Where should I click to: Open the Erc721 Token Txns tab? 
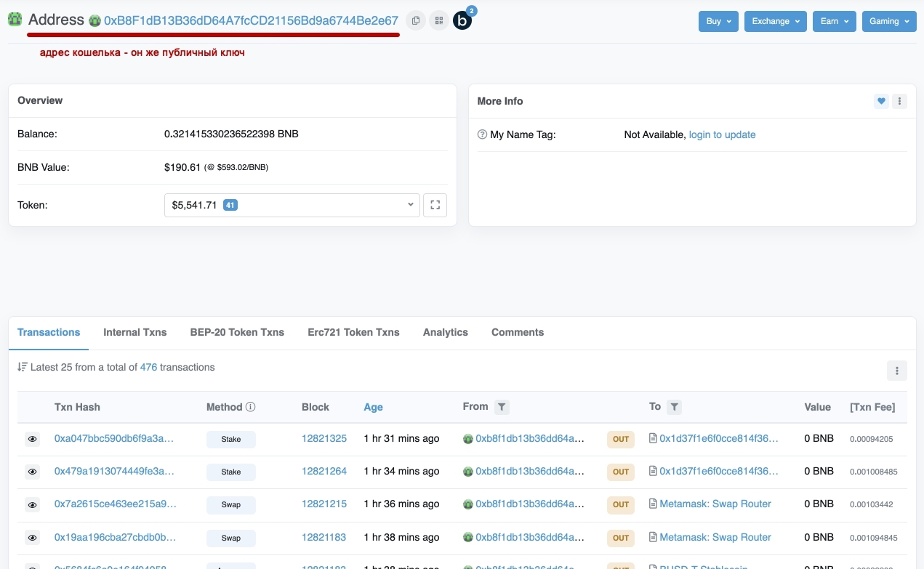[353, 332]
